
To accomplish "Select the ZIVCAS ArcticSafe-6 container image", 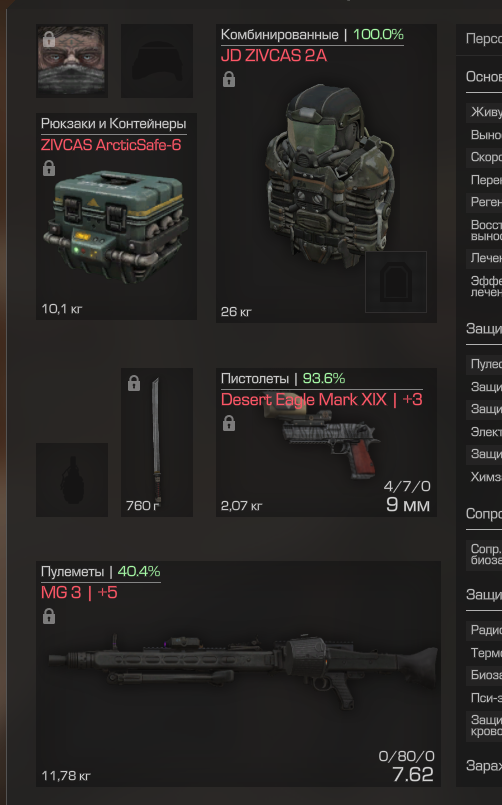I will coord(117,227).
